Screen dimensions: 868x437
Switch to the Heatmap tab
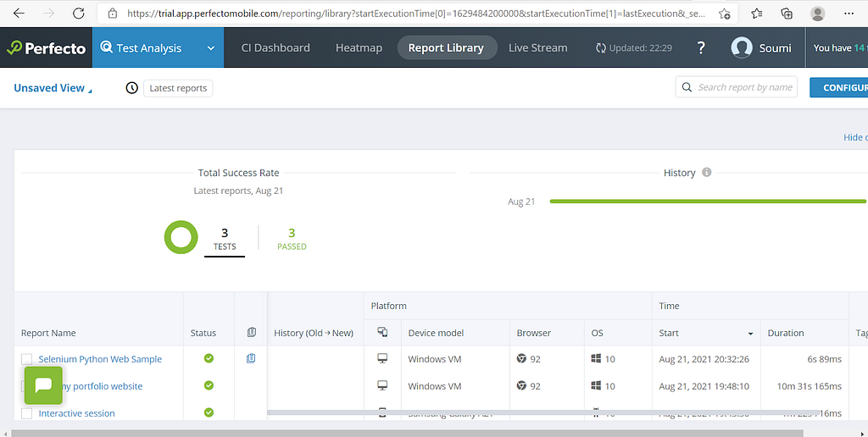pyautogui.click(x=359, y=48)
